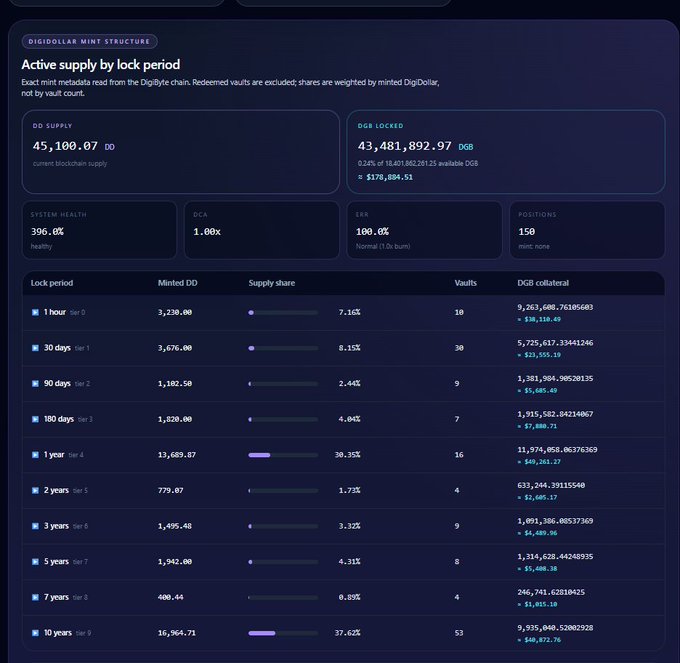Screen dimensions: 680x663
Task: Sort by the Minted DD column header
Action: (177, 283)
